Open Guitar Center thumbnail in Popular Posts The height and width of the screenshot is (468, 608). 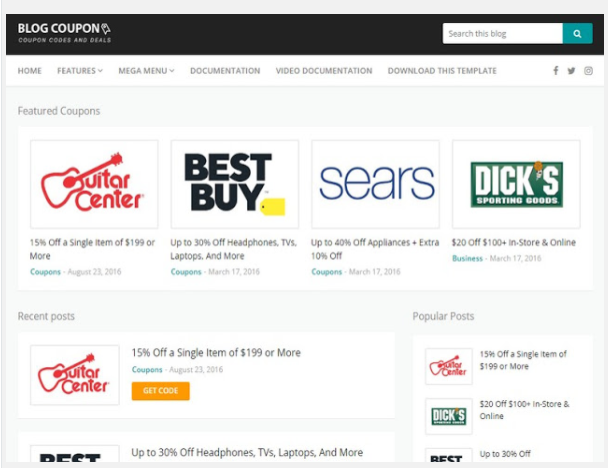coord(449,366)
